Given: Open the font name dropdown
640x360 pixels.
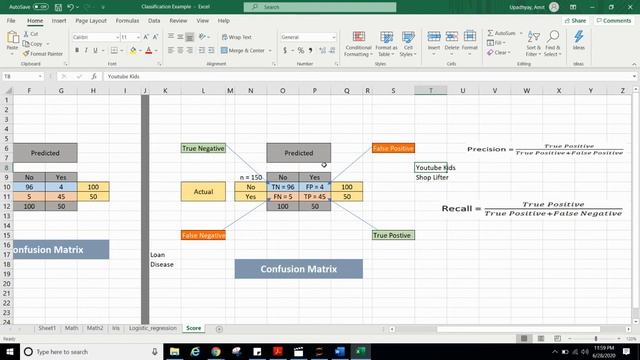Looking at the screenshot, I should pos(117,37).
